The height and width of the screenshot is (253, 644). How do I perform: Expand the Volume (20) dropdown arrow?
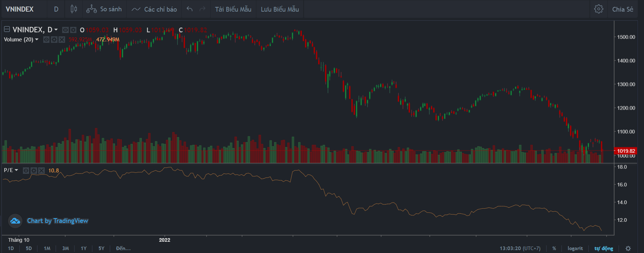tap(37, 40)
